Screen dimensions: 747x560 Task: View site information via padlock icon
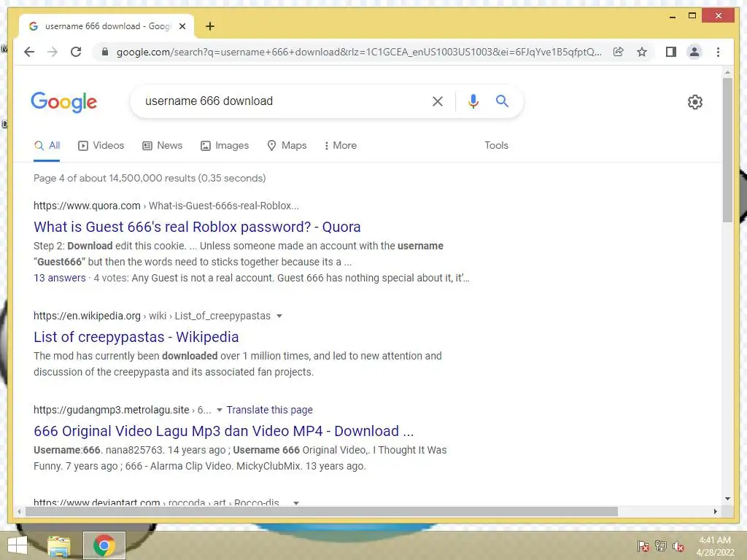click(105, 52)
